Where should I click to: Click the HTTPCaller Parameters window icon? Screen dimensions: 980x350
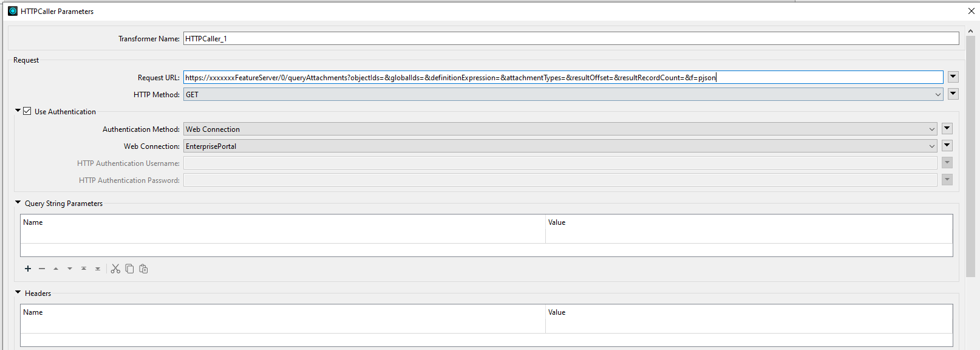(13, 11)
